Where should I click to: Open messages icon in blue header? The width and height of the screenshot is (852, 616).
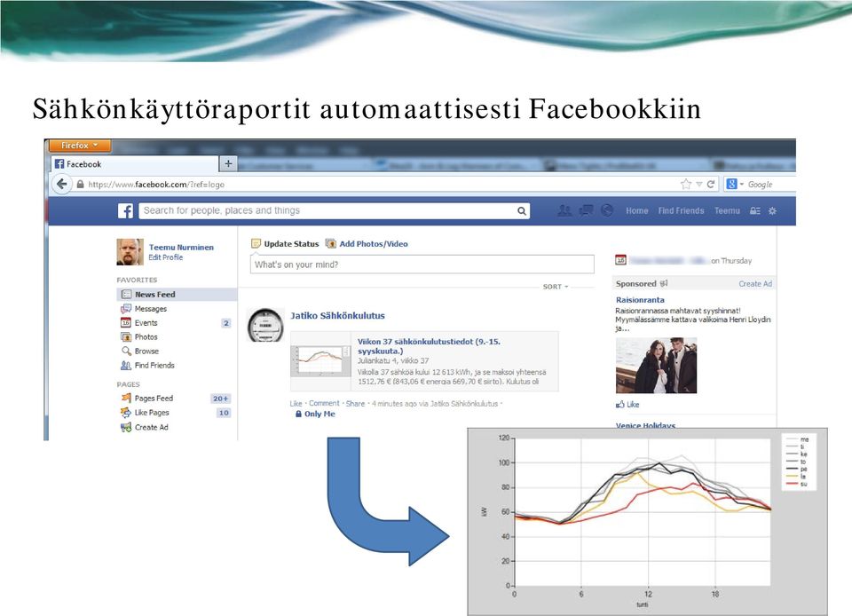(587, 210)
